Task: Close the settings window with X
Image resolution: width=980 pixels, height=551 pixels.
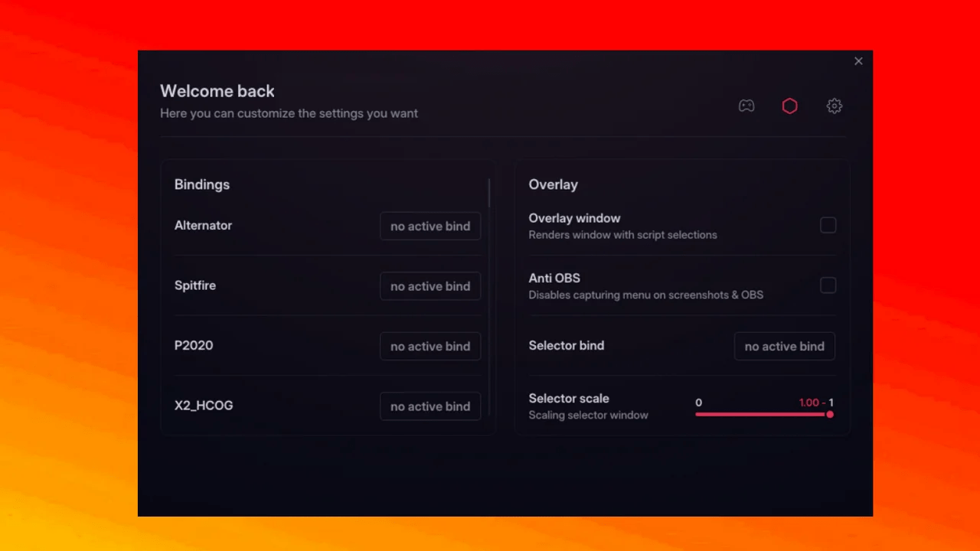Action: tap(858, 61)
